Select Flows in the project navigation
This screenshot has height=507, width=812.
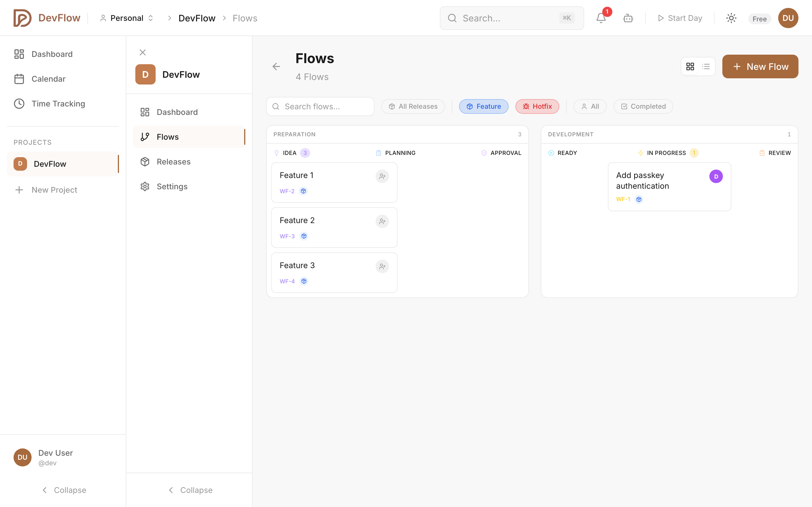point(168,137)
